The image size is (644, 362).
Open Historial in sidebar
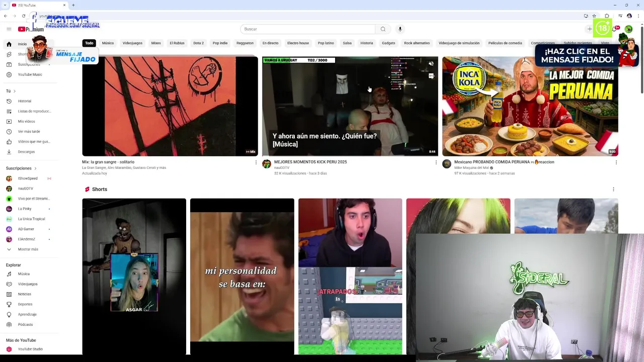(25, 101)
